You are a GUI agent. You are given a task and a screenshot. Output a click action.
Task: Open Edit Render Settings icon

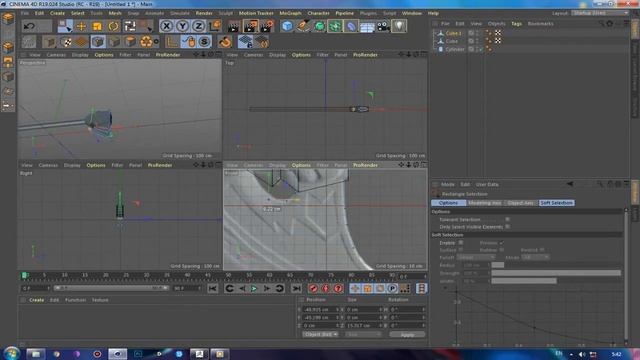point(267,26)
